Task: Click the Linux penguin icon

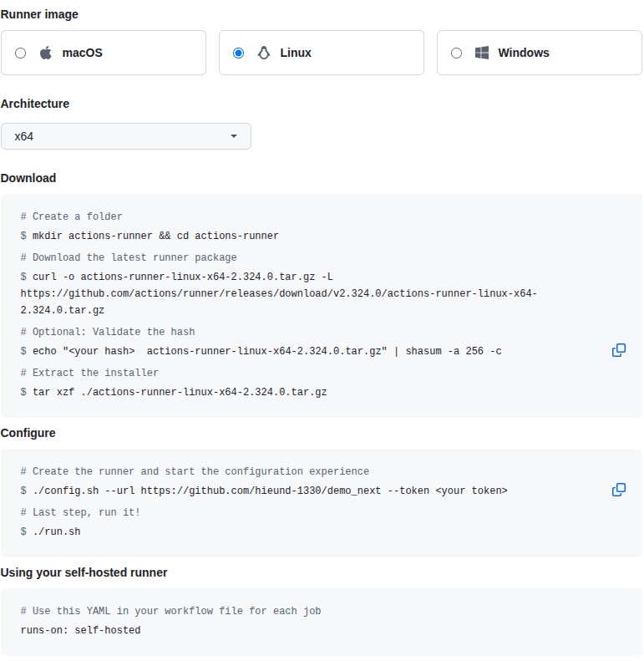Action: coord(264,53)
